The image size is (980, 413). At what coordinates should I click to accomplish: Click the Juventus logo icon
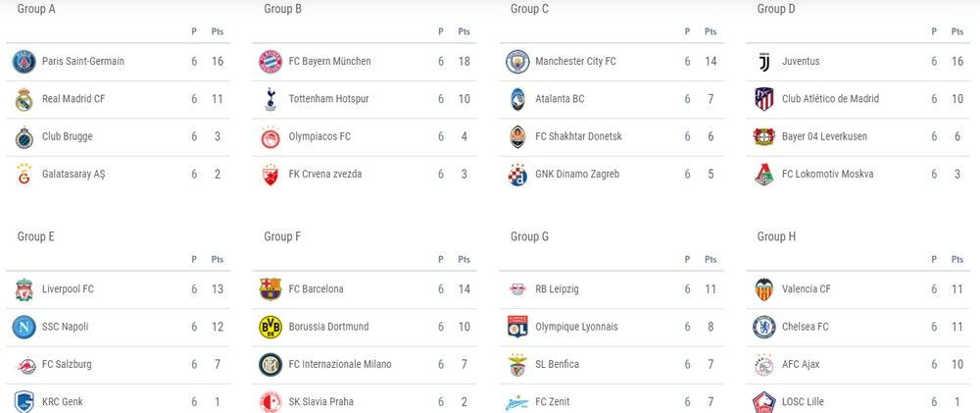coord(763,62)
